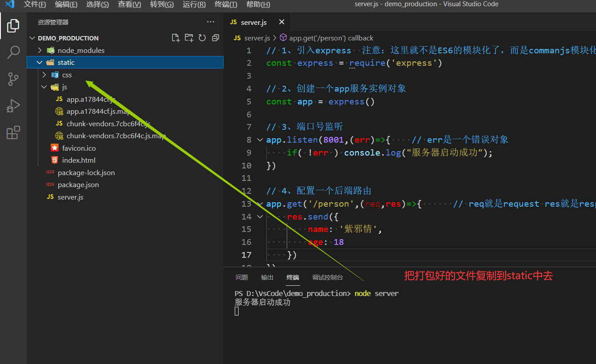
Task: Open the 文件(F) menu
Action: (x=35, y=4)
